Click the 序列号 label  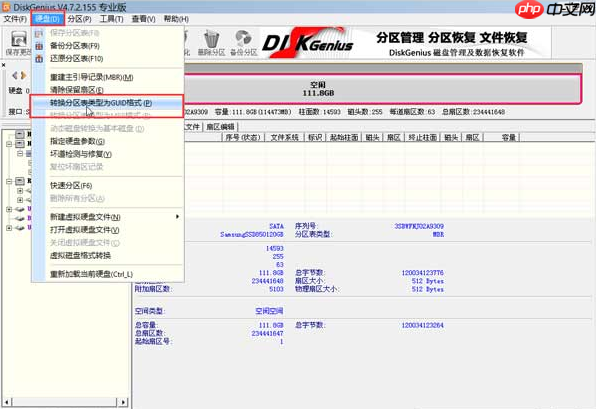[306, 226]
